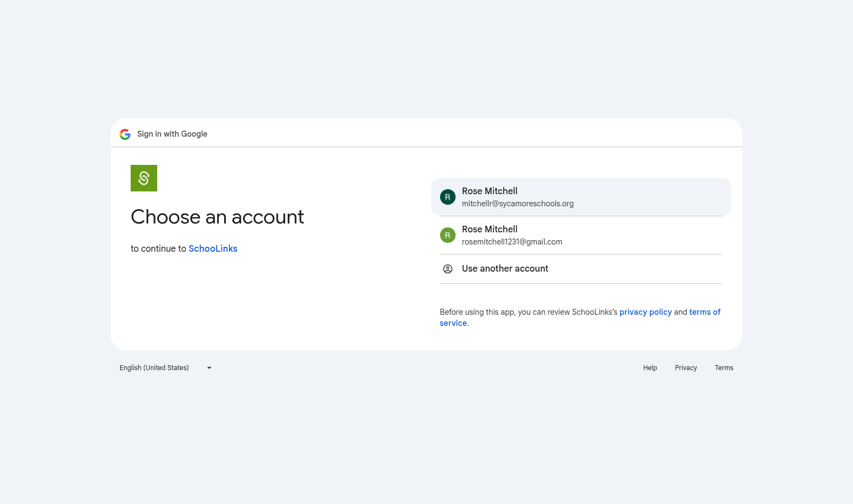Click avatar beside rosemitchell1231@gmail.com
Viewport: 853px width, 504px height.
448,235
